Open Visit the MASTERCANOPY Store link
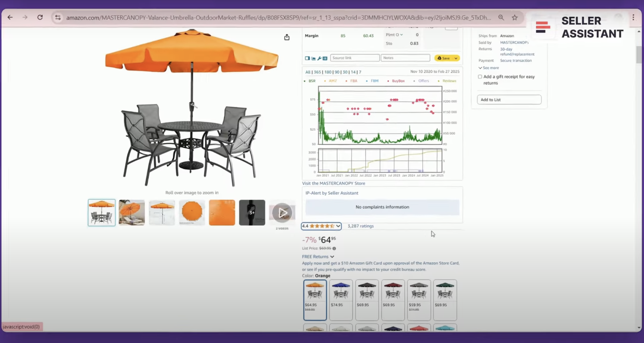644x343 pixels. (333, 183)
